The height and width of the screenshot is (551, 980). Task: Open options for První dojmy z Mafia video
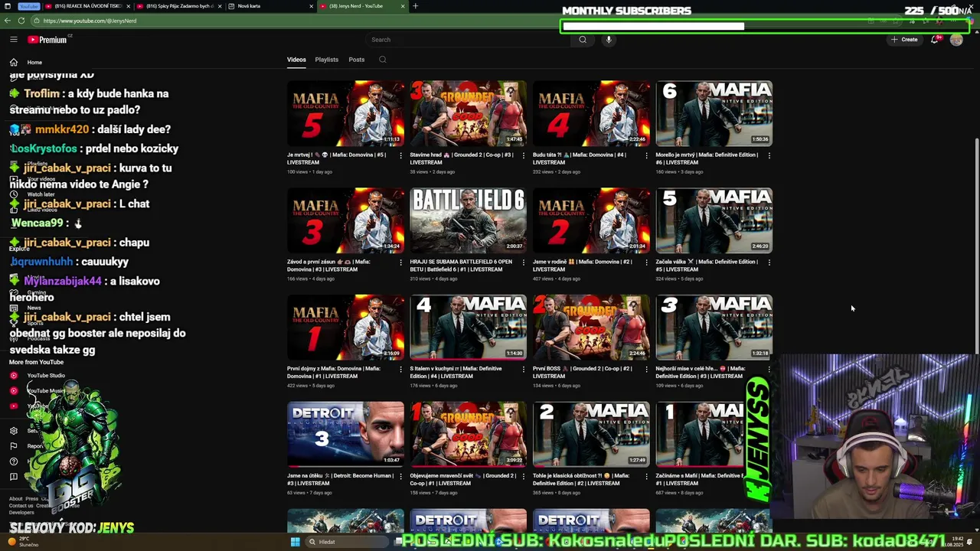(400, 370)
